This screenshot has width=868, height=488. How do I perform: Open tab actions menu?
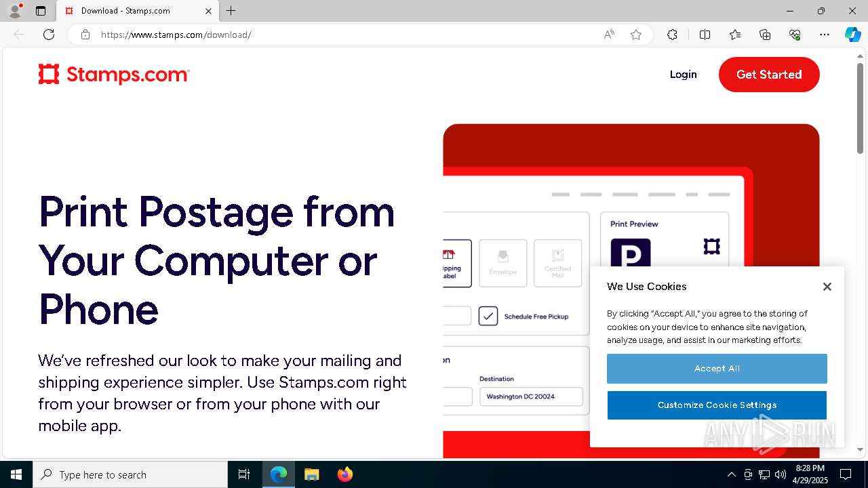point(41,11)
